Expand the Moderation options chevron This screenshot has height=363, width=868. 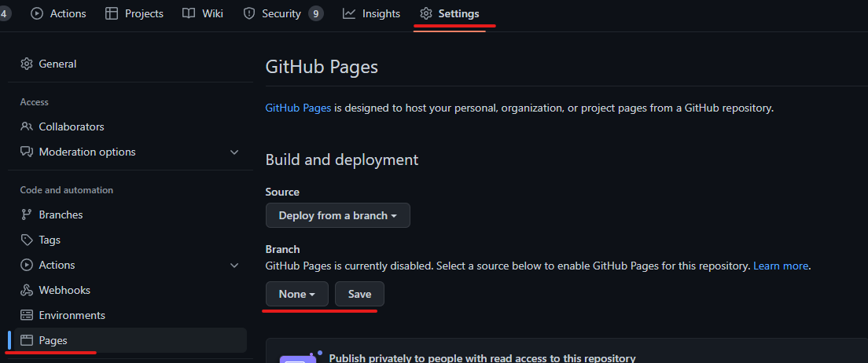pos(234,152)
